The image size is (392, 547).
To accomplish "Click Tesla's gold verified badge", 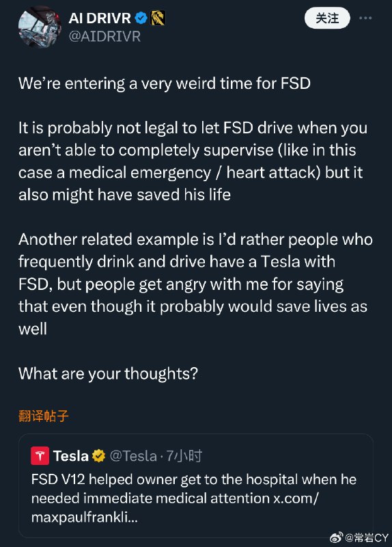I will [98, 455].
